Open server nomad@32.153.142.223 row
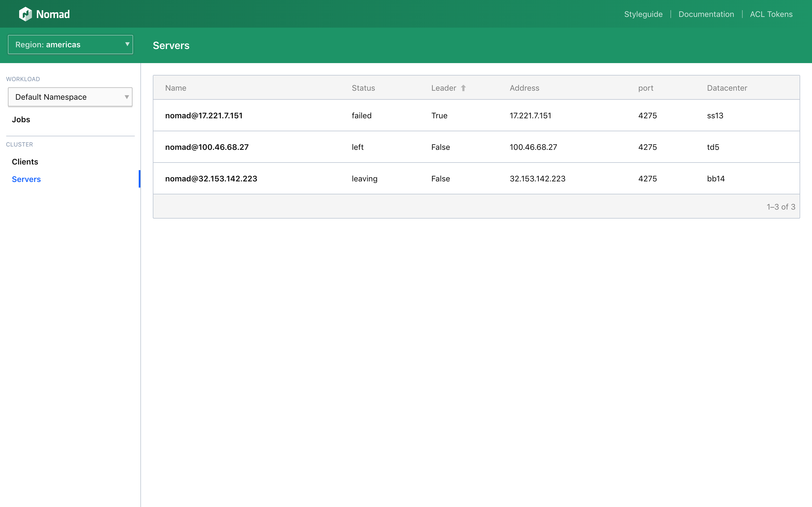 476,178
